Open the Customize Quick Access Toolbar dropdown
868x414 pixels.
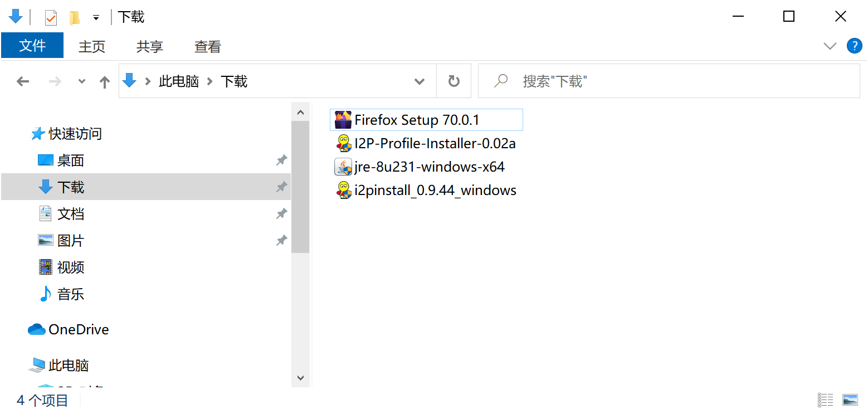pyautogui.click(x=96, y=18)
